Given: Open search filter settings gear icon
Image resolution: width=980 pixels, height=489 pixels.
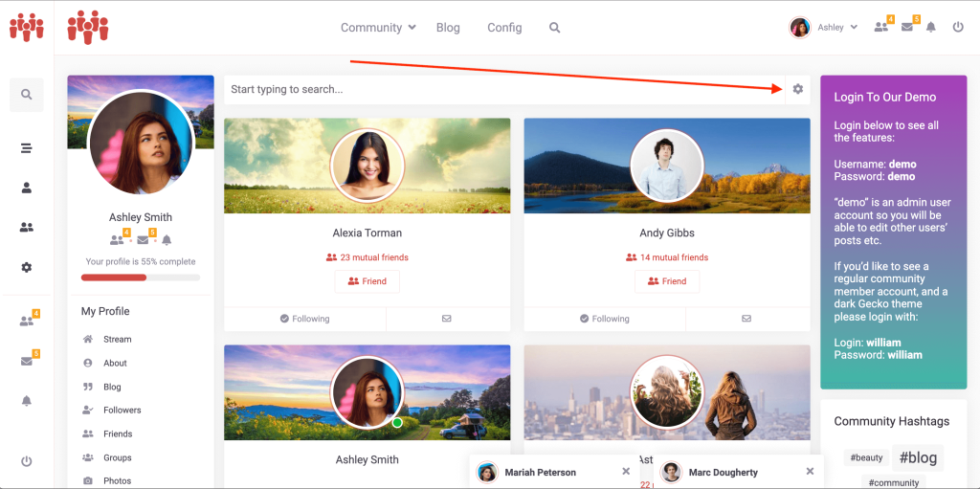Looking at the screenshot, I should click(797, 89).
